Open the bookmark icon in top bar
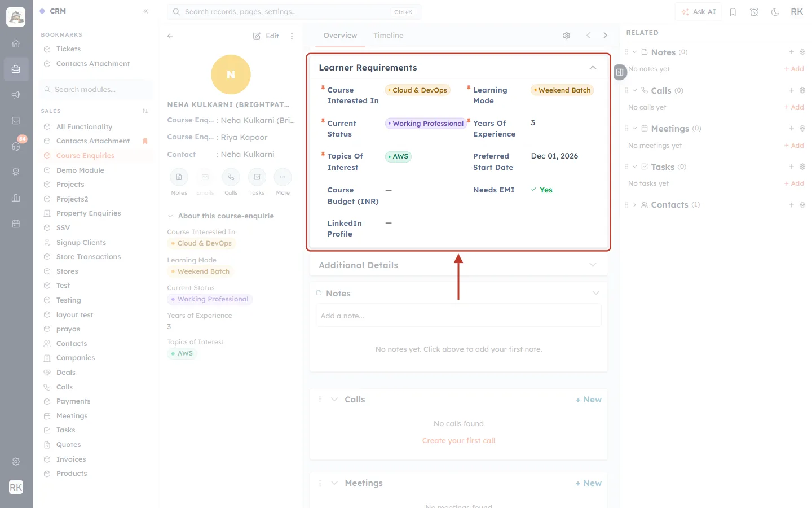 coord(733,12)
